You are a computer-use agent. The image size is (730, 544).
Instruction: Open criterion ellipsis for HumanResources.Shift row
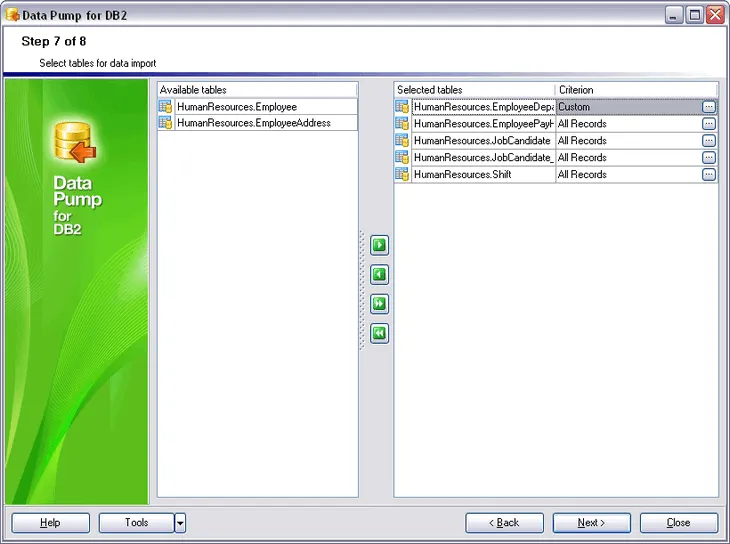pyautogui.click(x=709, y=174)
